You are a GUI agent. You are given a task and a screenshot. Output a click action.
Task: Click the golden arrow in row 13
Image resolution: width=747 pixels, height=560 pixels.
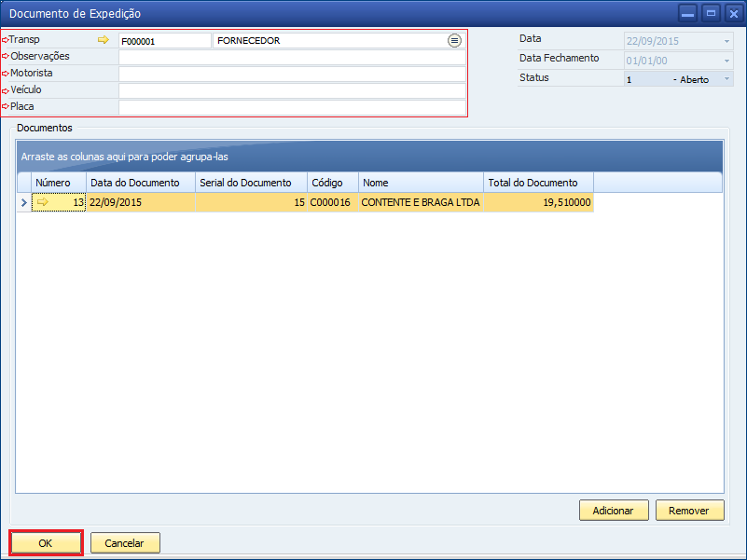click(43, 202)
